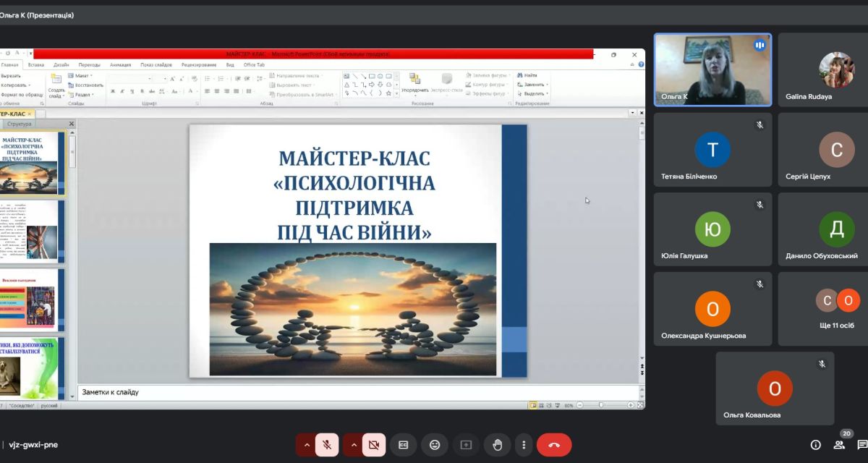Toggle closed captions
868x463 pixels.
(404, 445)
